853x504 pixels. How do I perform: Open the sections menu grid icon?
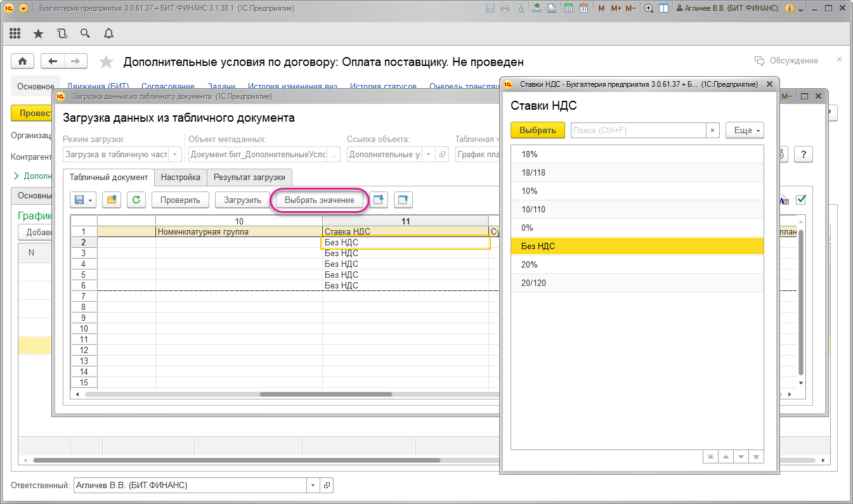15,34
